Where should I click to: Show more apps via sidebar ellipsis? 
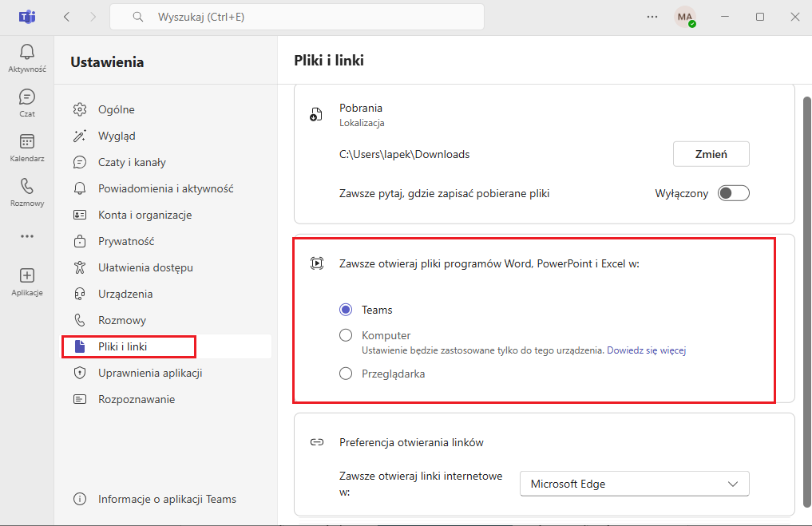pyautogui.click(x=27, y=236)
